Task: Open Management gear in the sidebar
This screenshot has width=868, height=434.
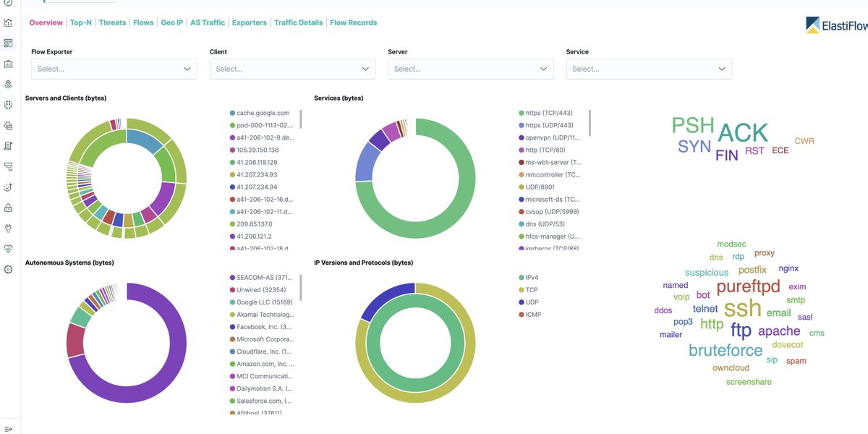Action: [x=8, y=269]
